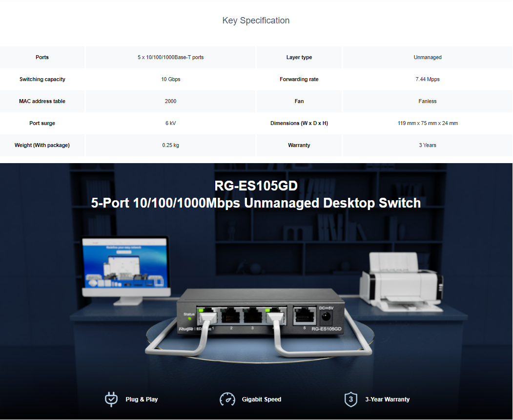Image resolution: width=513 pixels, height=420 pixels.
Task: Select the '10 Gbps' value
Action: [170, 79]
